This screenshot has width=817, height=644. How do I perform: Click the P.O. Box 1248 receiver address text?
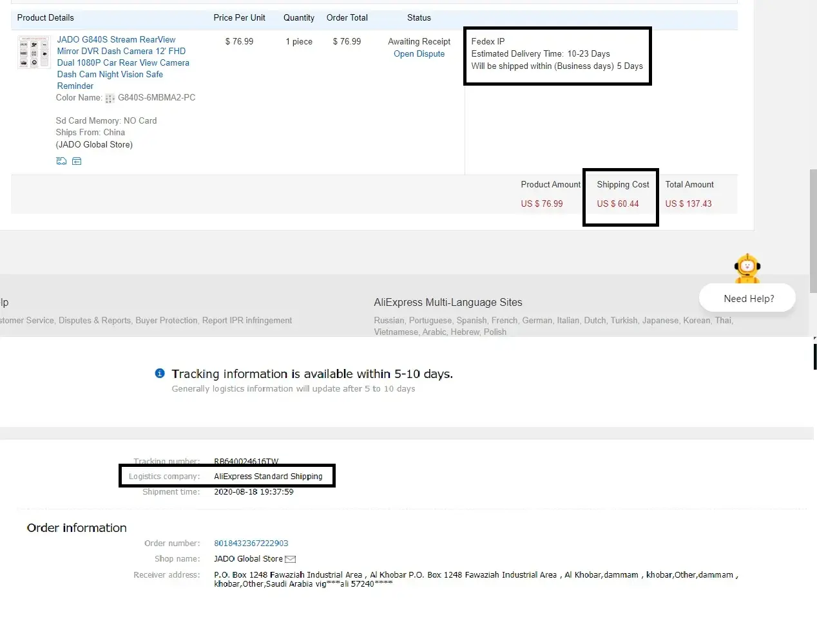tap(476, 579)
